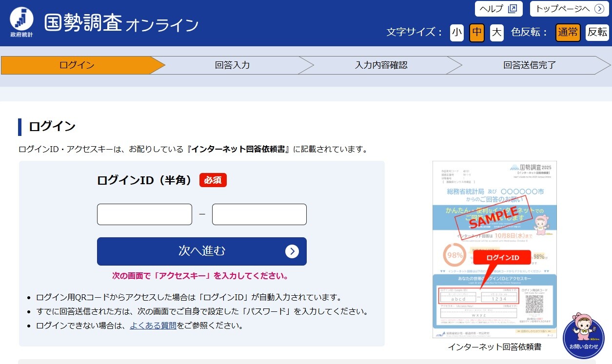
Task: Open the よくある質問 link
Action: pos(153,326)
